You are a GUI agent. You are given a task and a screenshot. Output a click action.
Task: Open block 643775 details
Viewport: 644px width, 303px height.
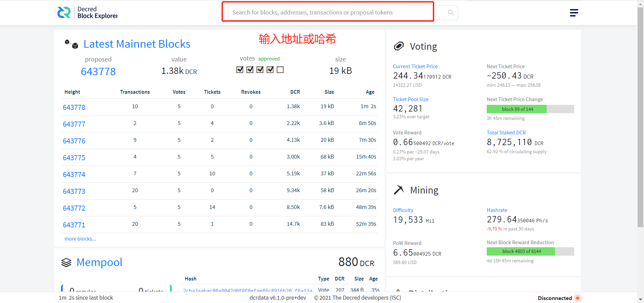pyautogui.click(x=74, y=158)
